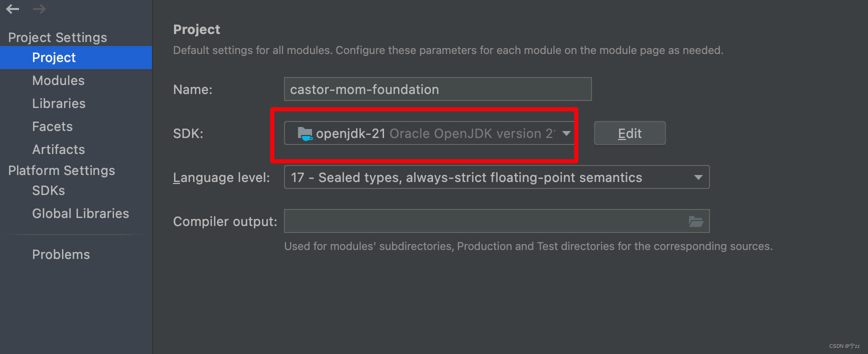
Task: Open SDKs under Platform Settings
Action: click(x=48, y=190)
